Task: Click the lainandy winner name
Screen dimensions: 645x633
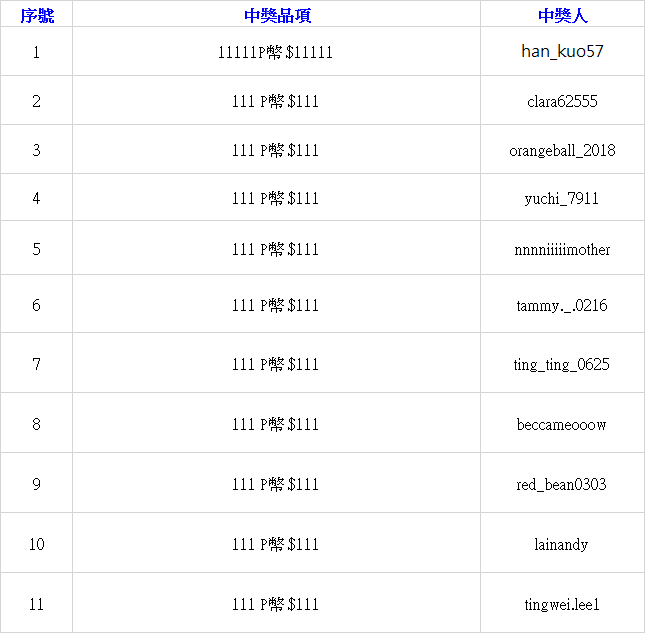Action: coord(562,544)
